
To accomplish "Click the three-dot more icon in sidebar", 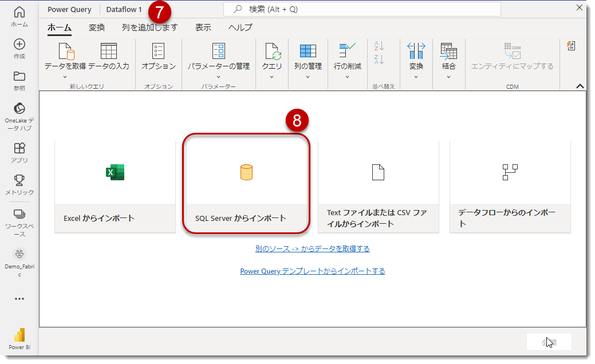I will (x=19, y=299).
